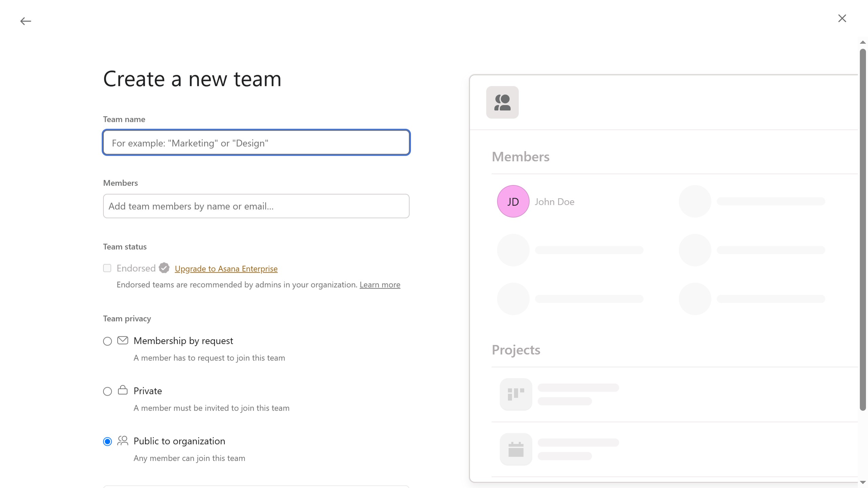
Task: Select the Private radio button
Action: pos(107,391)
